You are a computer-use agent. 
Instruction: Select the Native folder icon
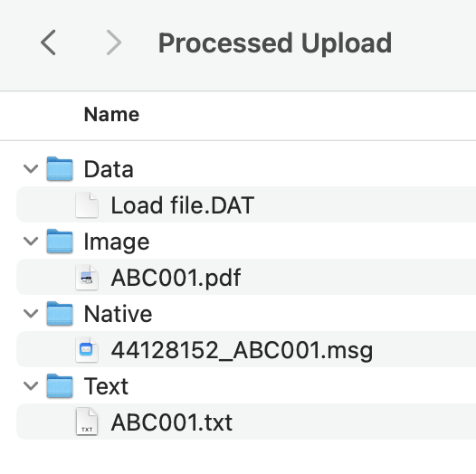click(x=60, y=314)
